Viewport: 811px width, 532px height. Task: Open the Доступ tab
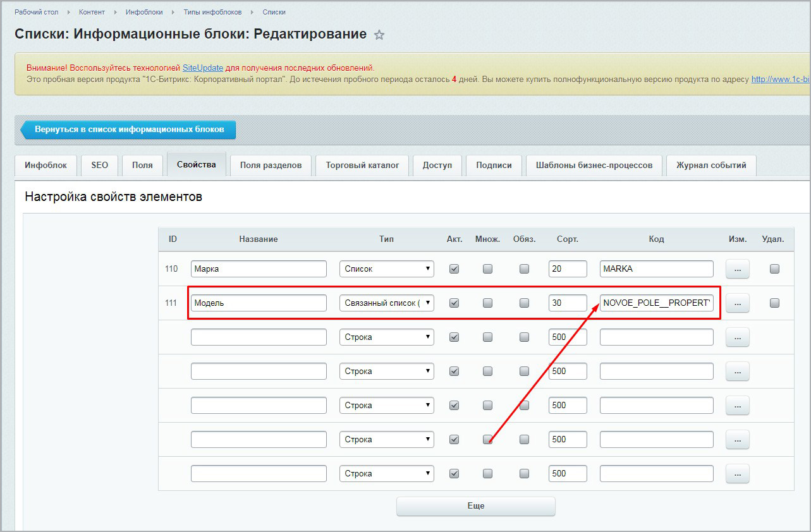(437, 166)
